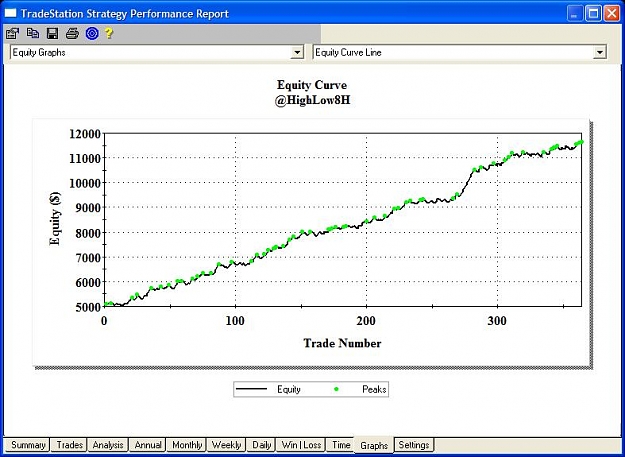The height and width of the screenshot is (457, 625).
Task: Select the Monthly tab
Action: [x=187, y=445]
